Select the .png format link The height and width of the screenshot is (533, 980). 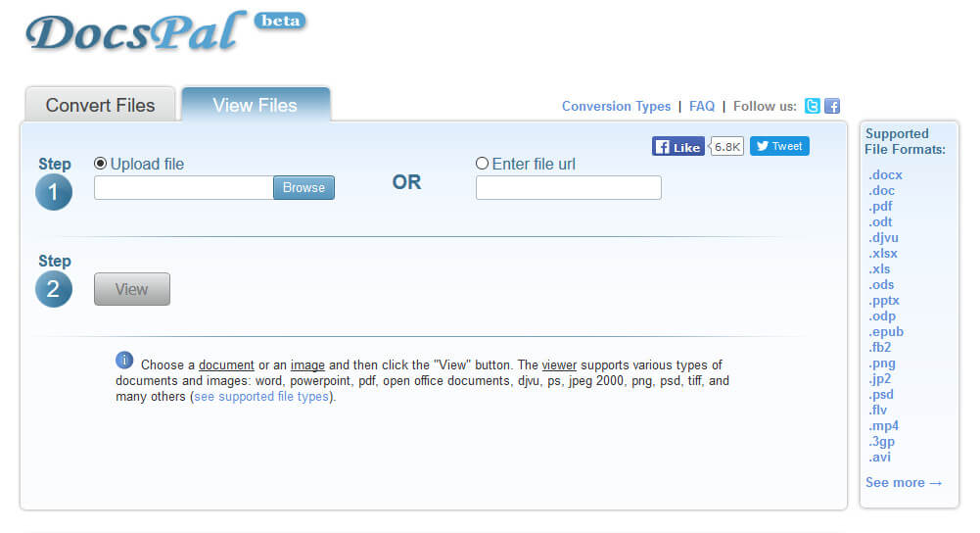pyautogui.click(x=881, y=363)
